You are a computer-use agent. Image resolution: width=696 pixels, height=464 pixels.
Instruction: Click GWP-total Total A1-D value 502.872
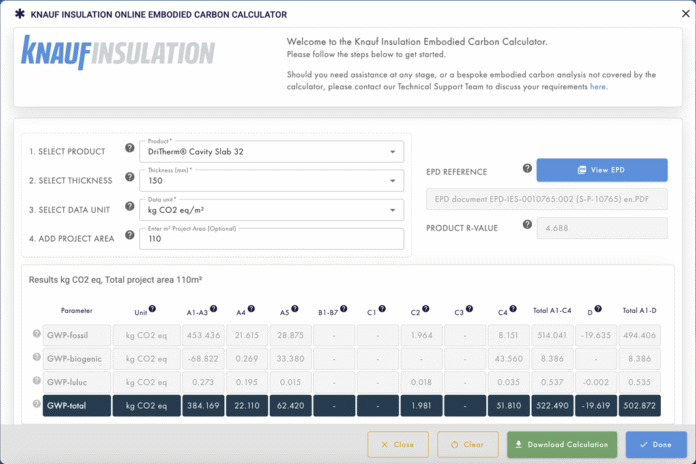[x=640, y=406]
